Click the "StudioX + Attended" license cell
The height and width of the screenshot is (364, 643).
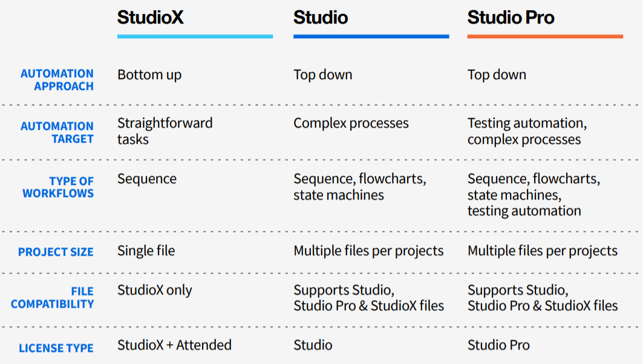coord(174,345)
